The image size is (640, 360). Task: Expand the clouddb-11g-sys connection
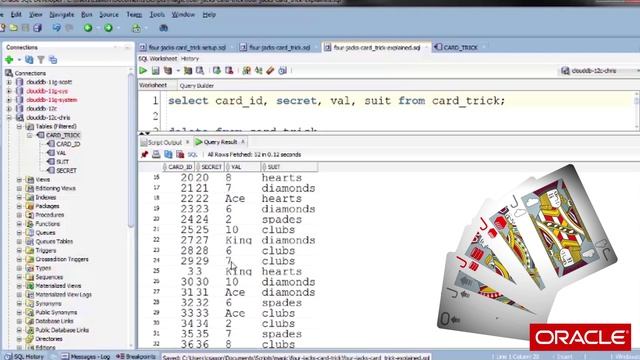click(x=9, y=91)
